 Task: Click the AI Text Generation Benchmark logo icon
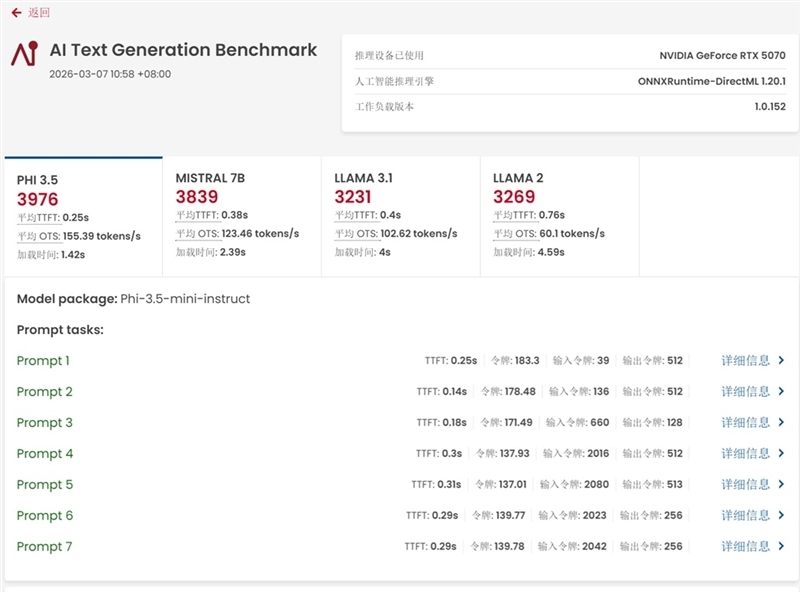[25, 53]
